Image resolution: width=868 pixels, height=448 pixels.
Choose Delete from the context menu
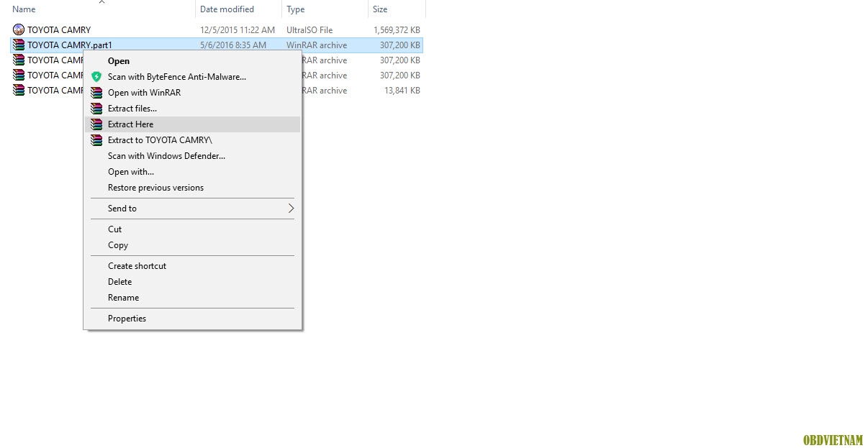[x=192, y=282]
